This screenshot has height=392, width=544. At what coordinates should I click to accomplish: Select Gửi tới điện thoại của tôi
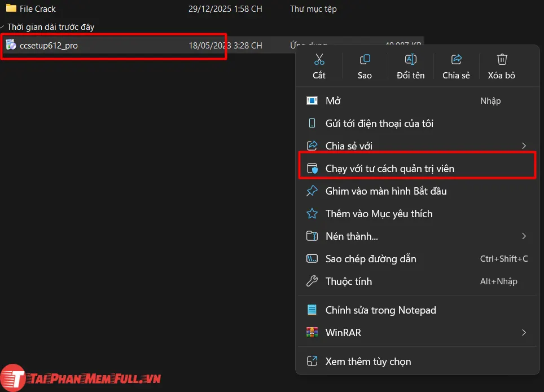tap(379, 123)
